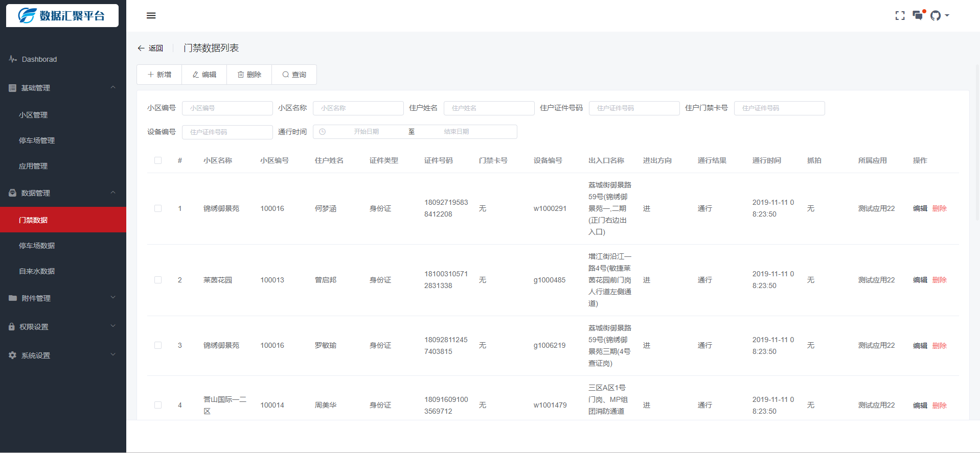
Task: Collapse the 基础管理 menu chevron
Action: click(113, 87)
